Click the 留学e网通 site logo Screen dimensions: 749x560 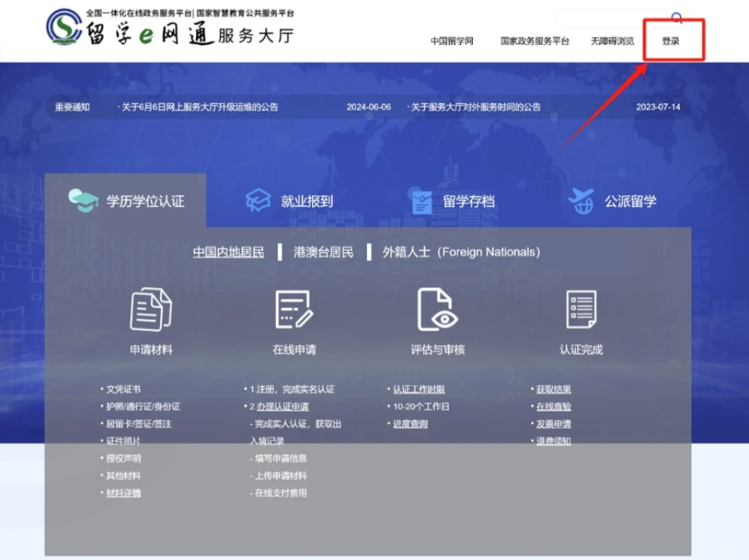(x=170, y=27)
